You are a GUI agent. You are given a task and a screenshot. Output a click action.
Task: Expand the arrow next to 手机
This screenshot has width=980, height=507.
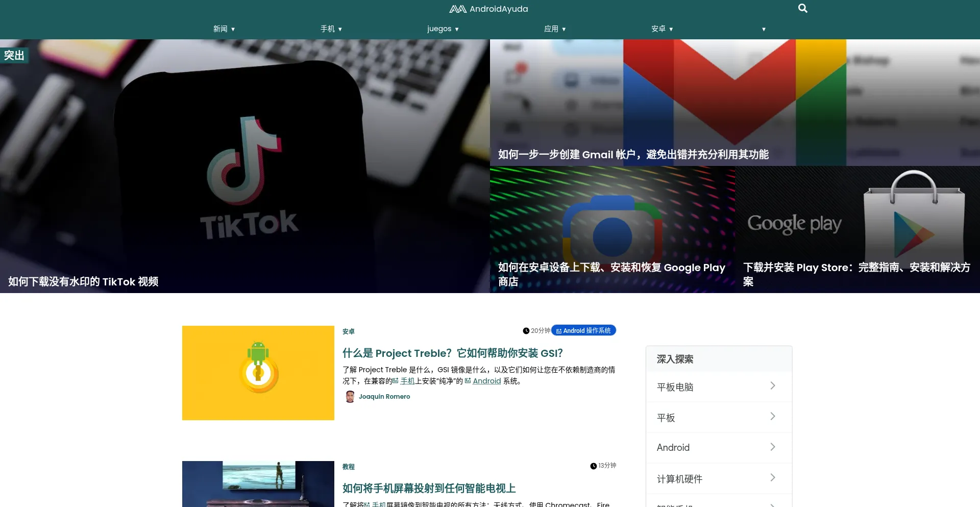tap(340, 29)
